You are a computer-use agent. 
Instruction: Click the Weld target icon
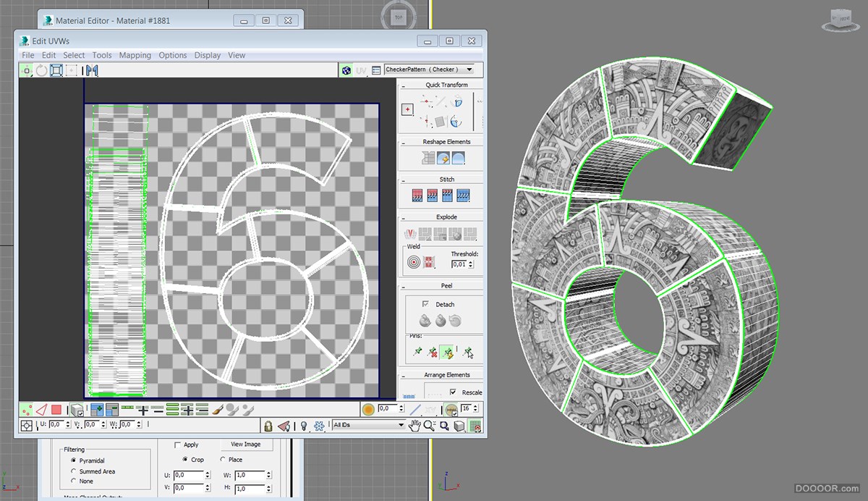point(414,262)
